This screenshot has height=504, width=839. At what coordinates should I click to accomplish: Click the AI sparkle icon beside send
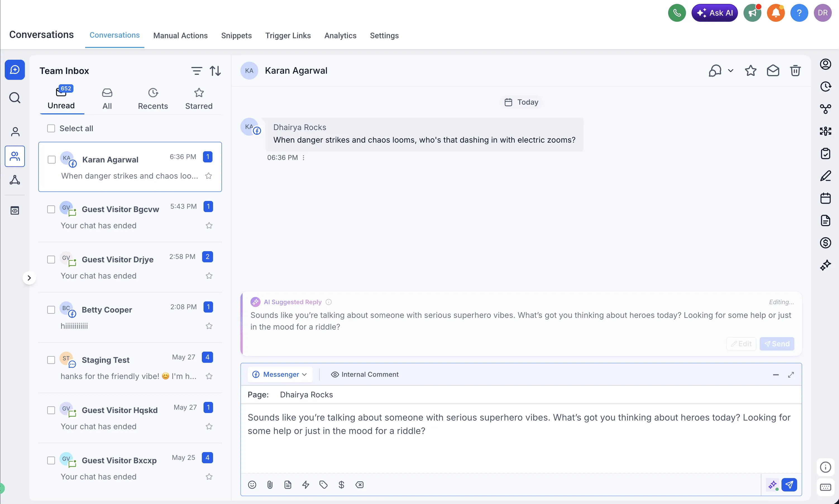pos(773,485)
